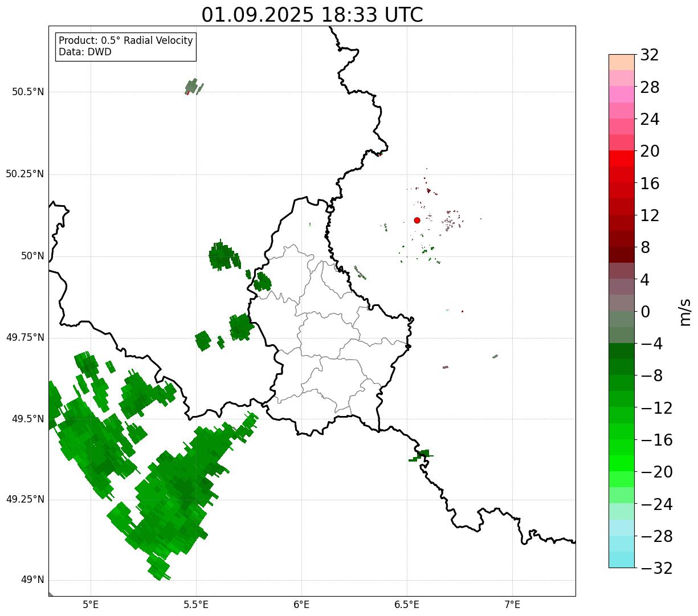Click colorbar tick value 0

[645, 312]
